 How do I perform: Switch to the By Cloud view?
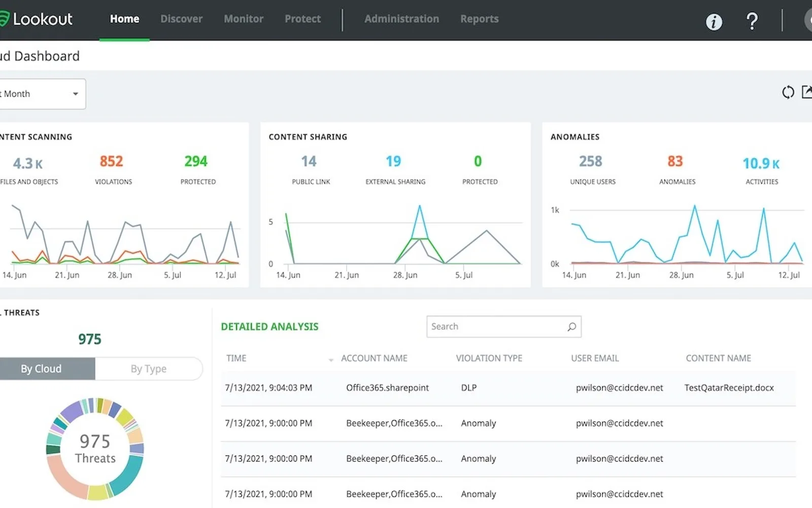[x=47, y=369]
